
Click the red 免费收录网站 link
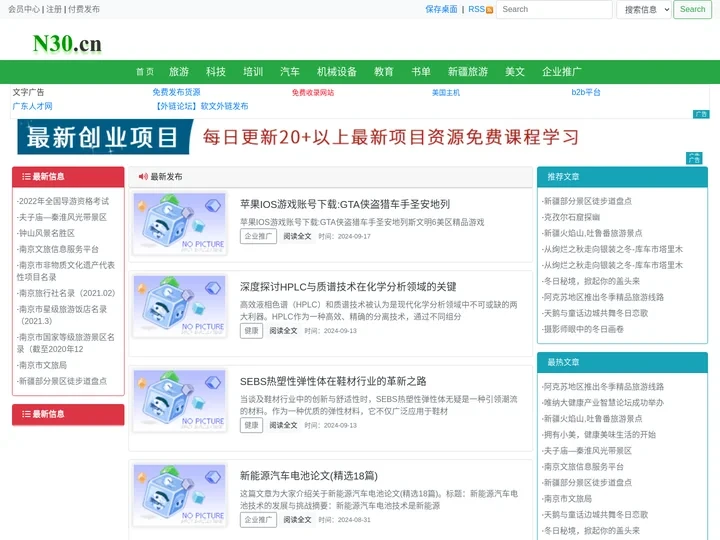click(x=313, y=92)
